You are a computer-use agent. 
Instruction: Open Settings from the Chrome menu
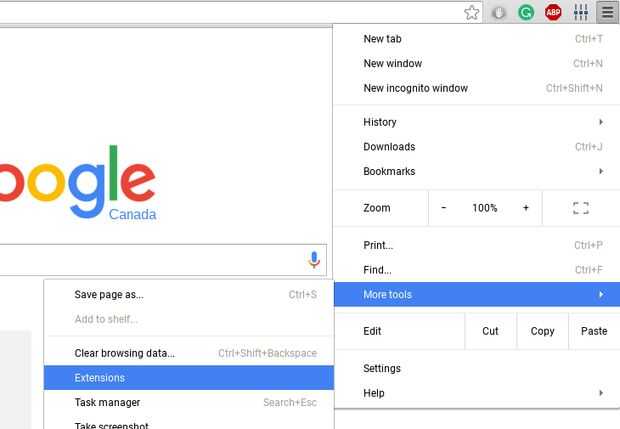(x=382, y=368)
